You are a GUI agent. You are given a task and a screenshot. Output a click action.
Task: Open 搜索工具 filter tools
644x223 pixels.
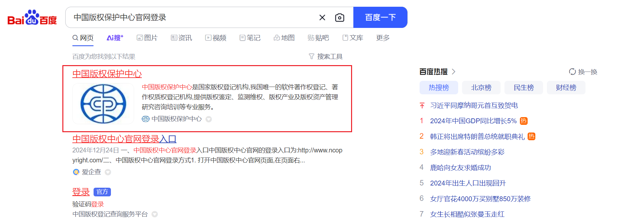click(326, 56)
